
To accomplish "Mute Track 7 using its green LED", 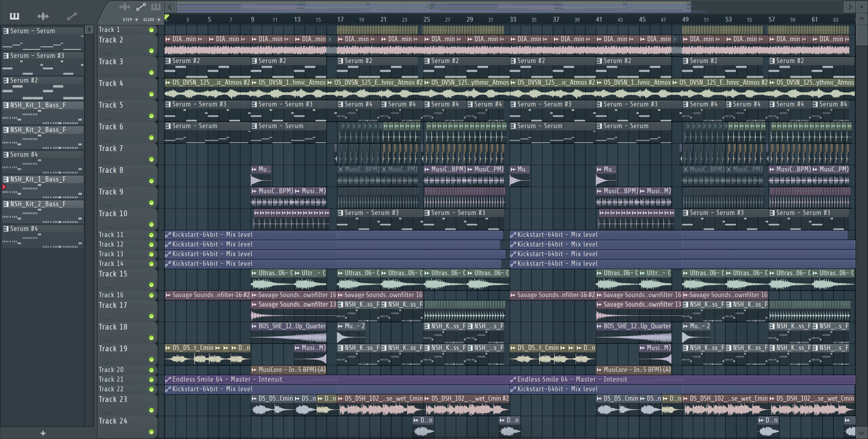I will tap(152, 159).
